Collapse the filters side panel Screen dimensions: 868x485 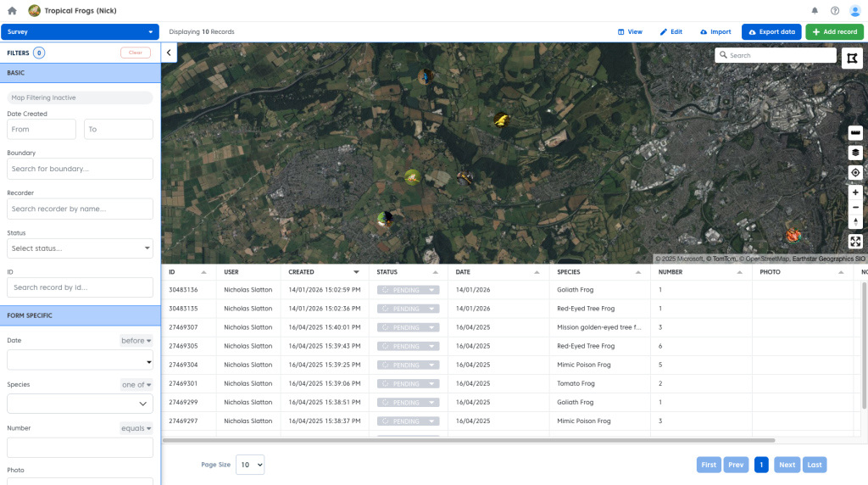[x=169, y=53]
